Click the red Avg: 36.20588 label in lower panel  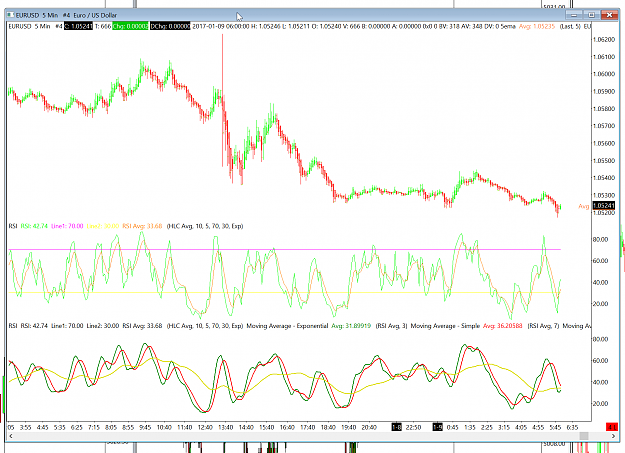click(x=503, y=326)
